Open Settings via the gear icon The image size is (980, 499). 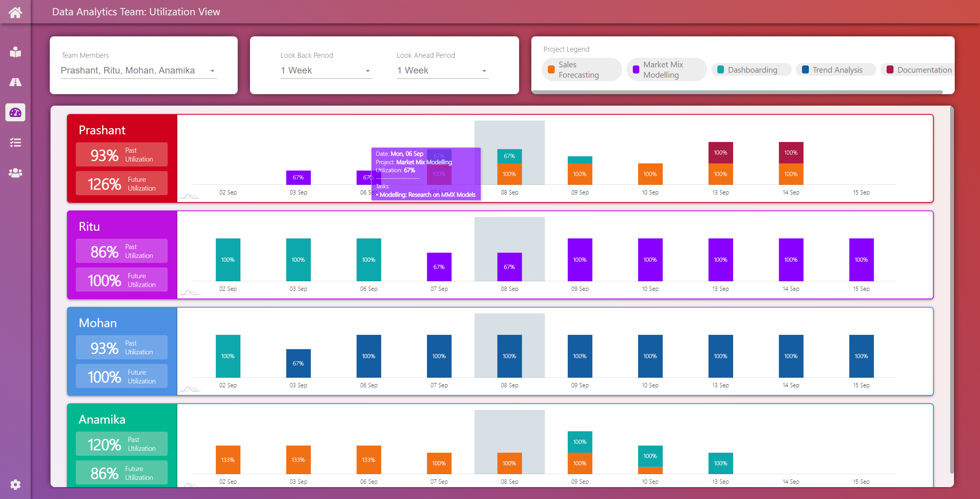(x=15, y=484)
